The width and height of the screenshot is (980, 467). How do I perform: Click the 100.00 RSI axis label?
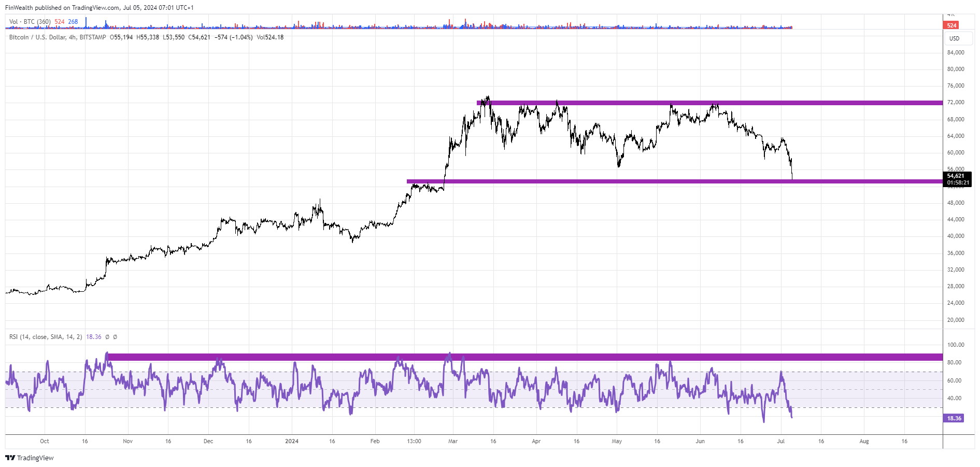click(x=956, y=345)
